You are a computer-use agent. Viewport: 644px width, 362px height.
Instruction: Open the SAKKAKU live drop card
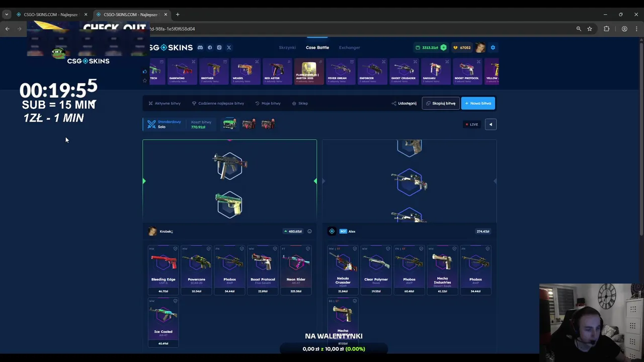[435, 71]
